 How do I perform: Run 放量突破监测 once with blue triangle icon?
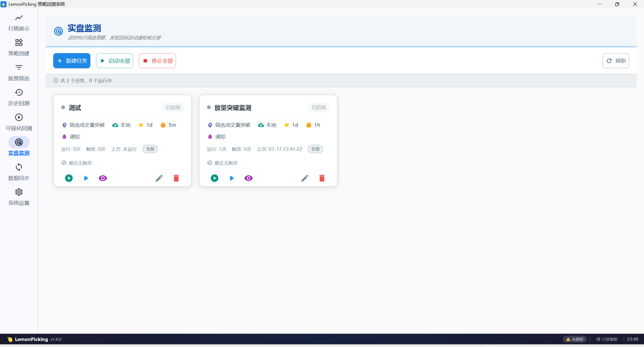click(x=232, y=178)
